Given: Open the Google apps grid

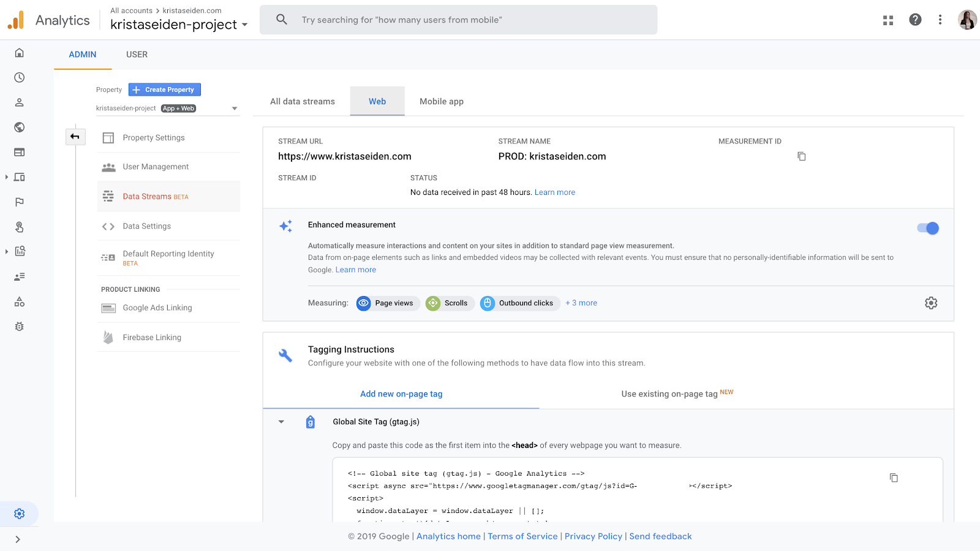Looking at the screenshot, I should point(888,20).
